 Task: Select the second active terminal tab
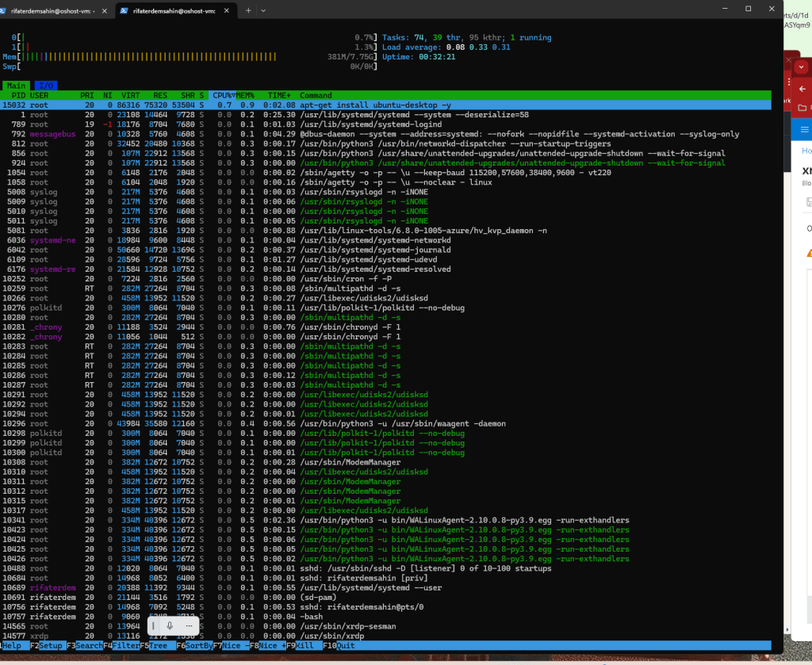(175, 11)
